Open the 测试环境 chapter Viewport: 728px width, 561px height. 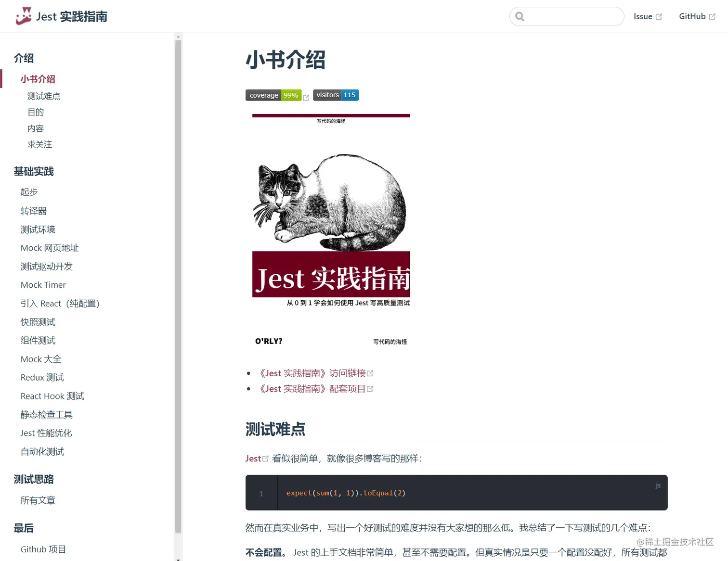[38, 229]
